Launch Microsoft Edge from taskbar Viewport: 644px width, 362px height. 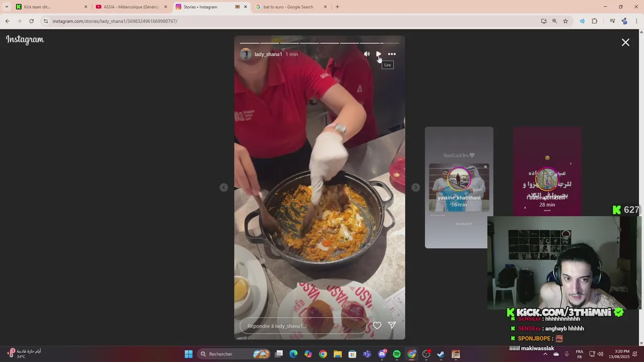click(293, 354)
